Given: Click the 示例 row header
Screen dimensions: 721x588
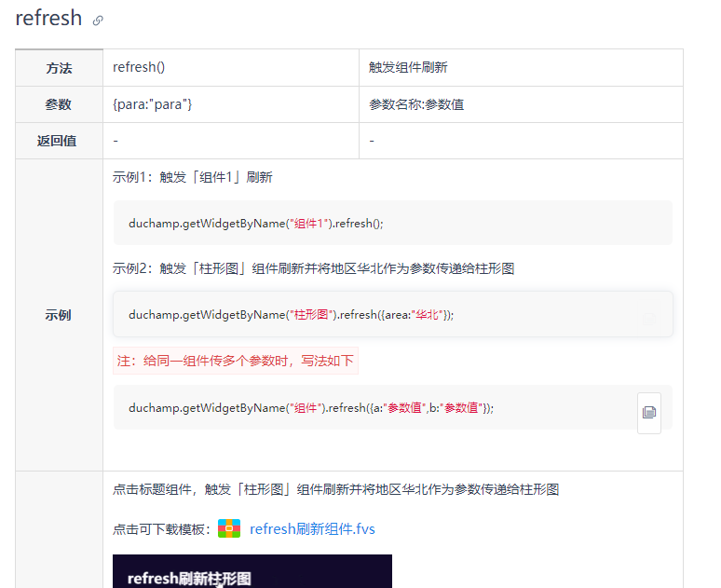Looking at the screenshot, I should pyautogui.click(x=59, y=315).
